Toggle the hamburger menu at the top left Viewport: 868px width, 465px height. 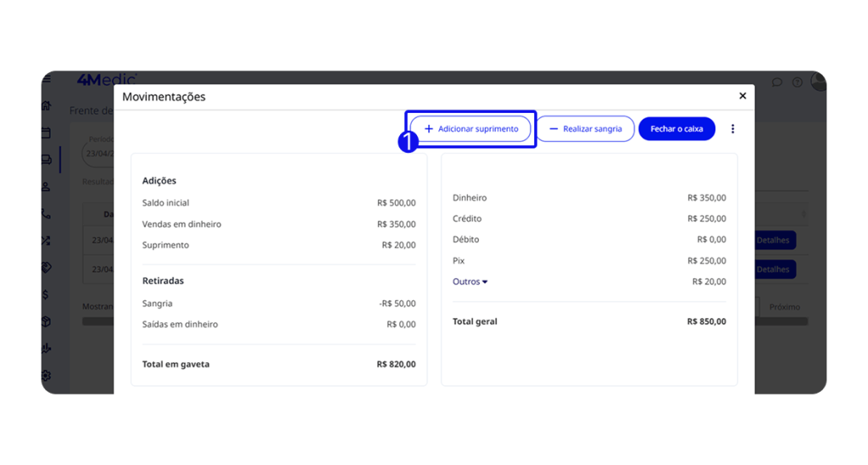click(x=46, y=80)
